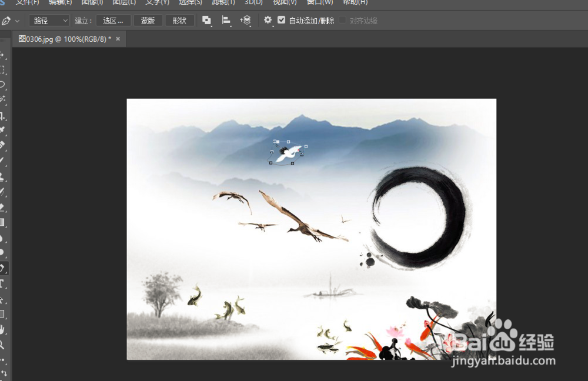Open the Pen tool preset picker arrow

pyautogui.click(x=17, y=21)
